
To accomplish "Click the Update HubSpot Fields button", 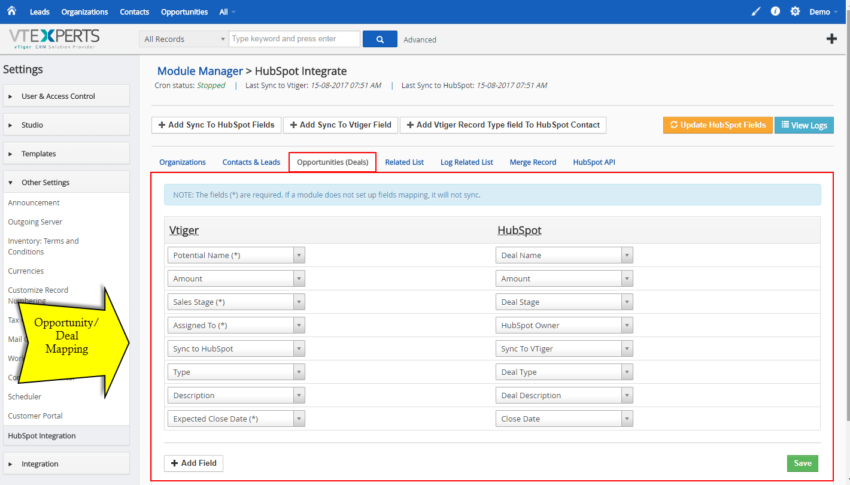I will (x=718, y=125).
